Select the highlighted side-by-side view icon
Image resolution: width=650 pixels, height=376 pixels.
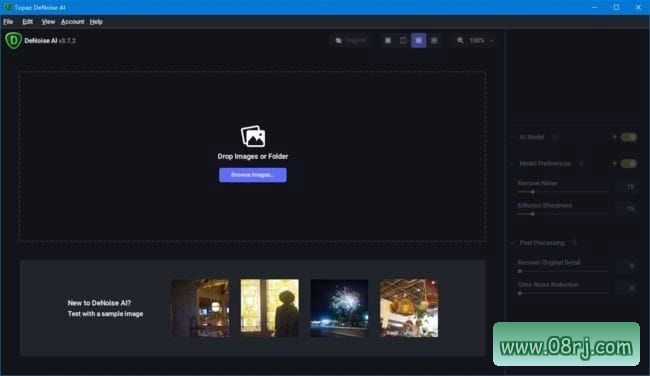click(419, 41)
